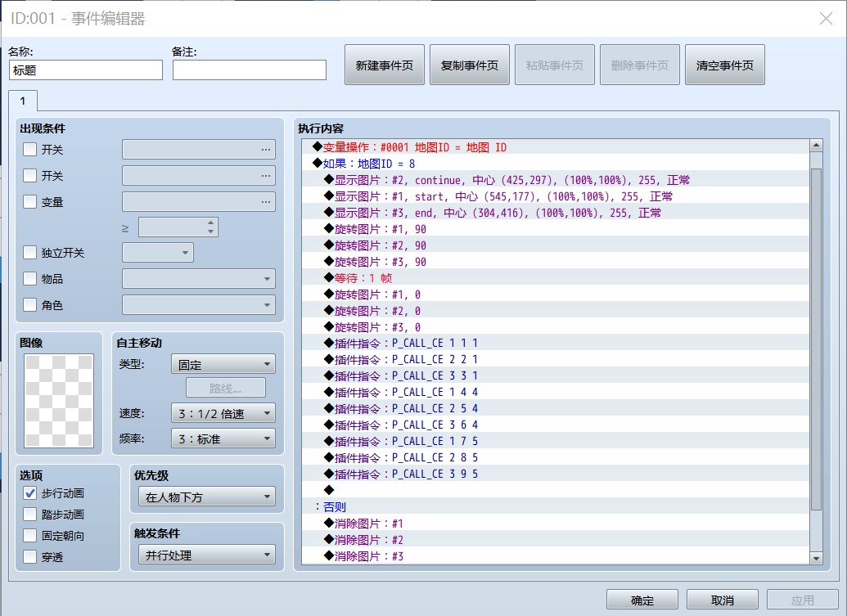Screen dimensions: 847x616
Task: Select the 否则 branch line
Action: click(x=556, y=507)
